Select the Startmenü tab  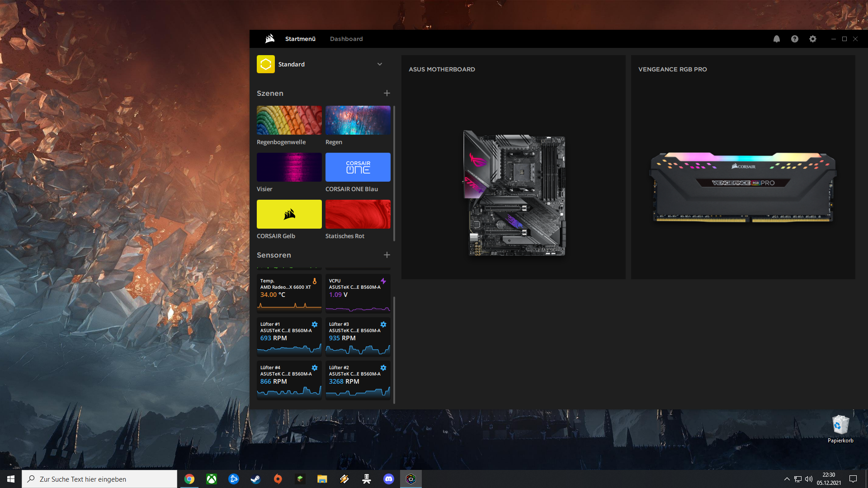[300, 39]
